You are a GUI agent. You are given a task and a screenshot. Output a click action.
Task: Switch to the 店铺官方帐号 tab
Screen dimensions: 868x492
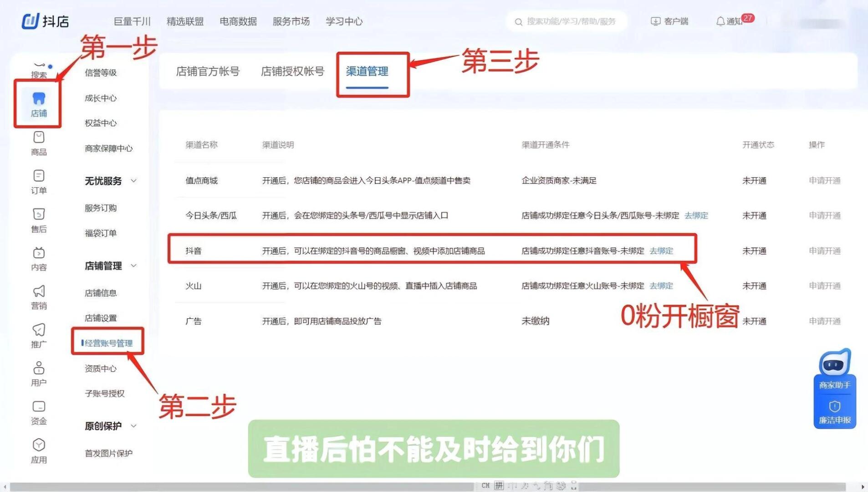[208, 72]
